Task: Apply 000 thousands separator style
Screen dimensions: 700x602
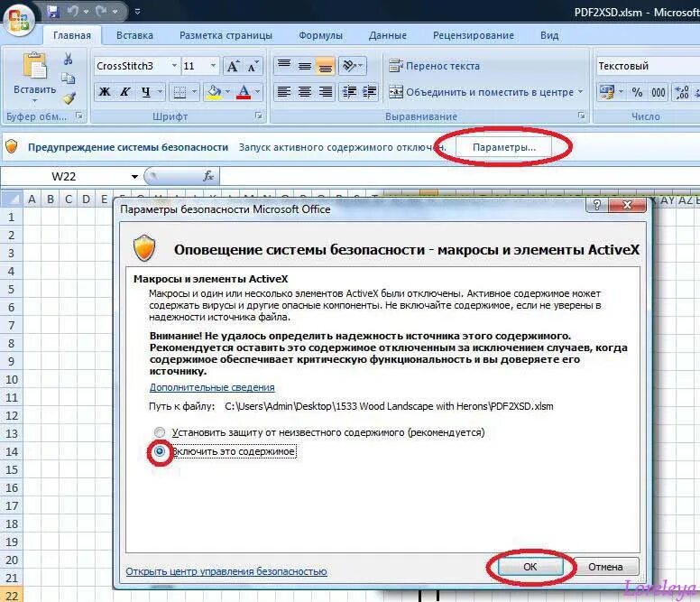Action: coord(658,92)
